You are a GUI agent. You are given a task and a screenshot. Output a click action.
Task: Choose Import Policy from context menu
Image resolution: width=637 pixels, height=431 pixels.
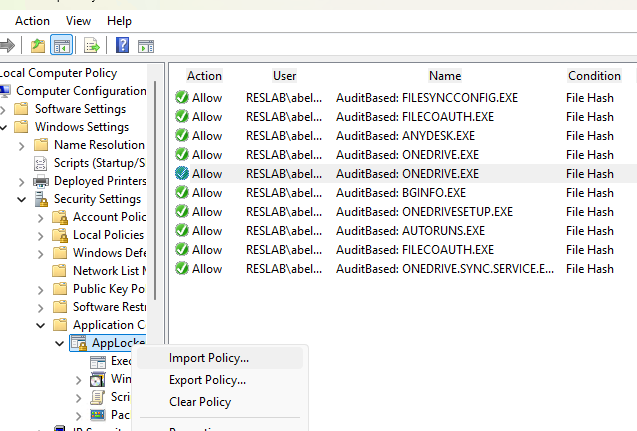click(x=209, y=358)
